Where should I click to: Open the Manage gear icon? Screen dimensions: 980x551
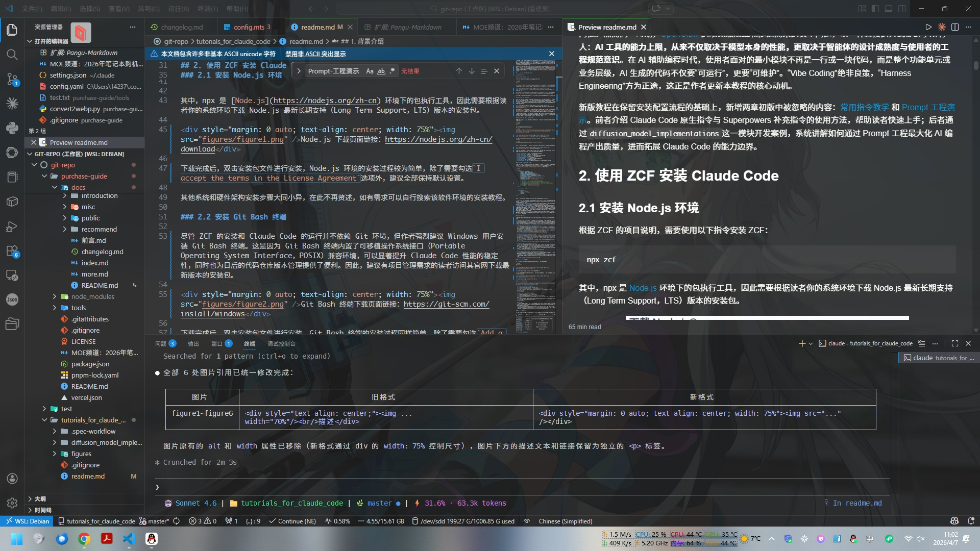tap(12, 503)
